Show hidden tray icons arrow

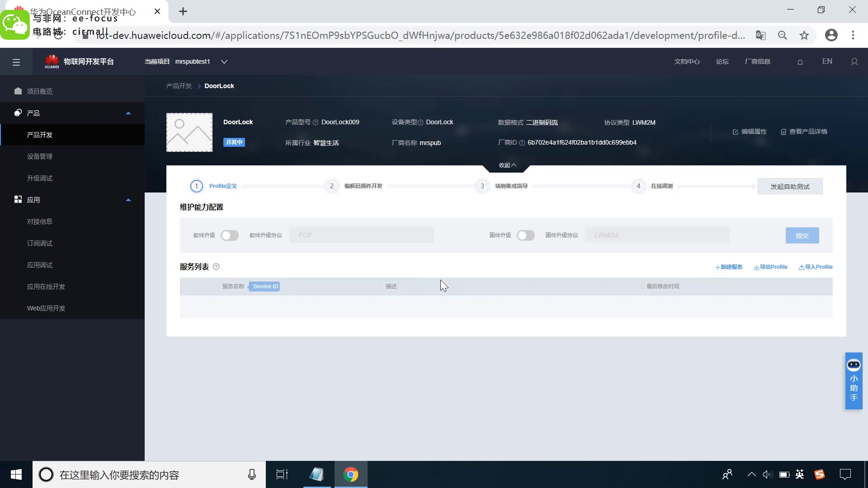(751, 474)
